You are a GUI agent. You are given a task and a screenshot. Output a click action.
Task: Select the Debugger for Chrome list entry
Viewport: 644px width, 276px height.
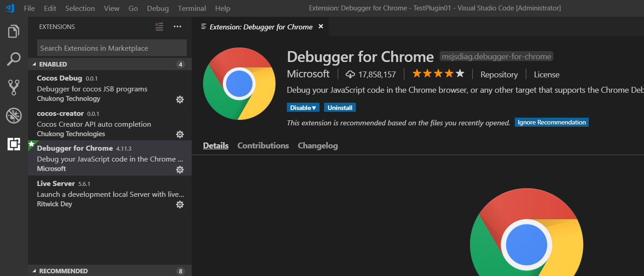[110, 158]
